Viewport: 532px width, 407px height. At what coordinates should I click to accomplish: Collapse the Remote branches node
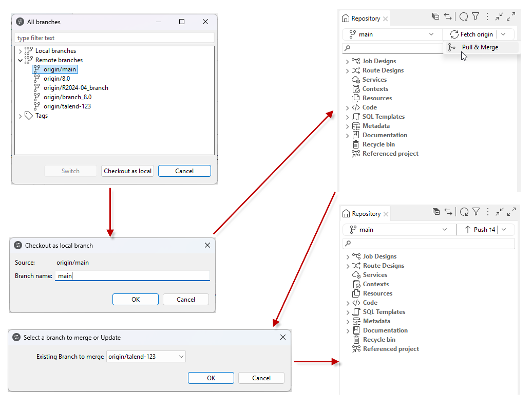tap(21, 61)
